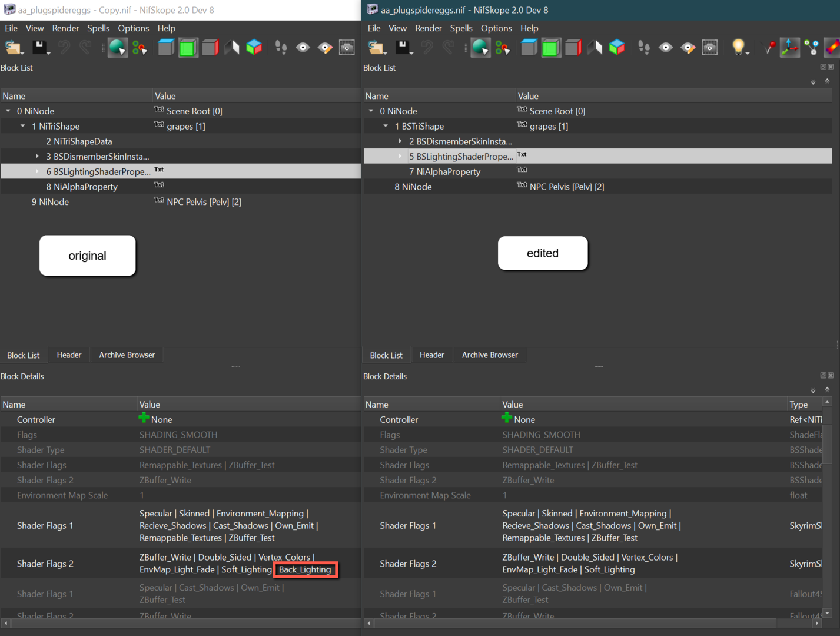
Task: Toggle Draw Axes arrows icon
Action: (790, 47)
